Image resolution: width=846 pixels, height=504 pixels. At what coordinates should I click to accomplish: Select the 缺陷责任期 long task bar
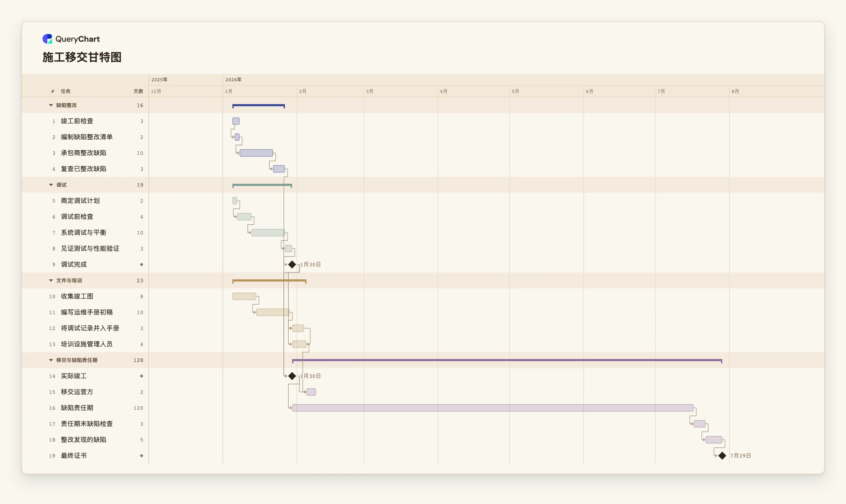pyautogui.click(x=493, y=408)
